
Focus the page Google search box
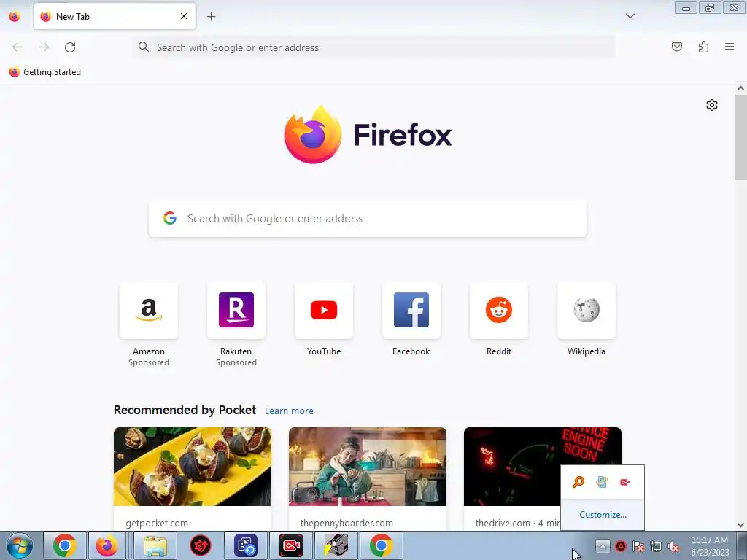coord(368,219)
